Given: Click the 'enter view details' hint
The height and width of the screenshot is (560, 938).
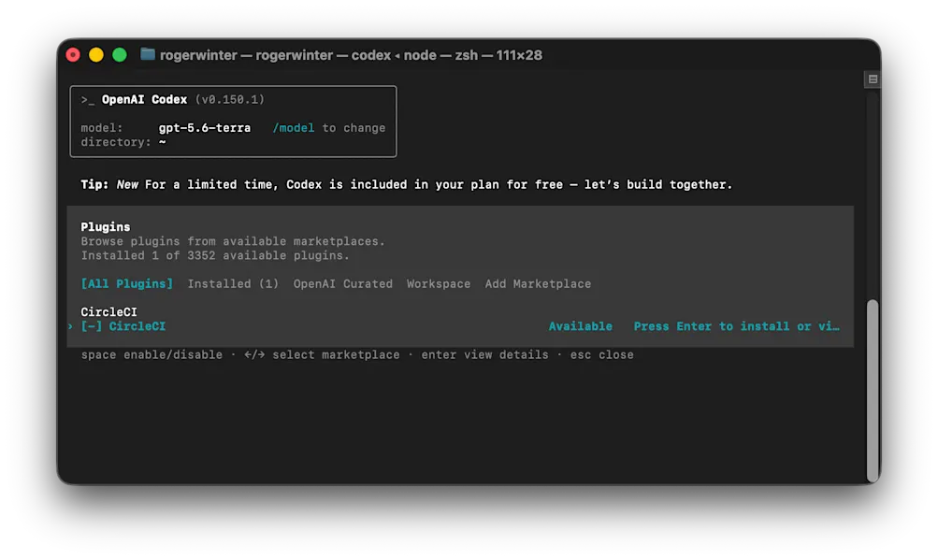Looking at the screenshot, I should (484, 354).
